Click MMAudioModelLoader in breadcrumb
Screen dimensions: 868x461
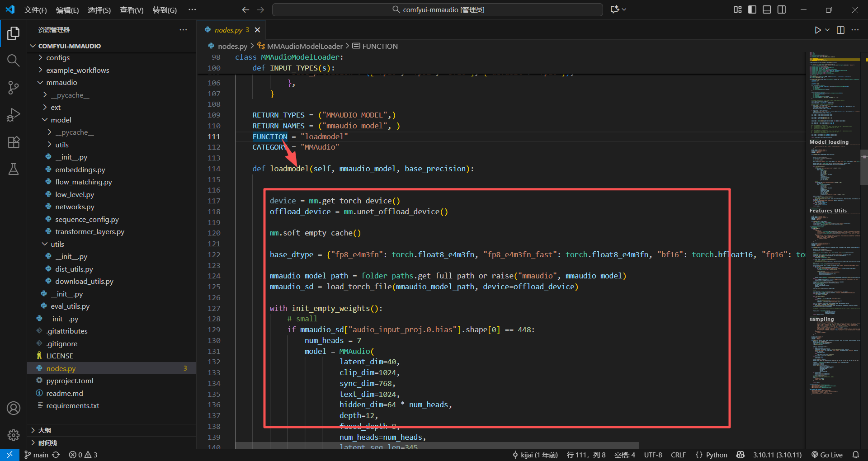point(305,46)
